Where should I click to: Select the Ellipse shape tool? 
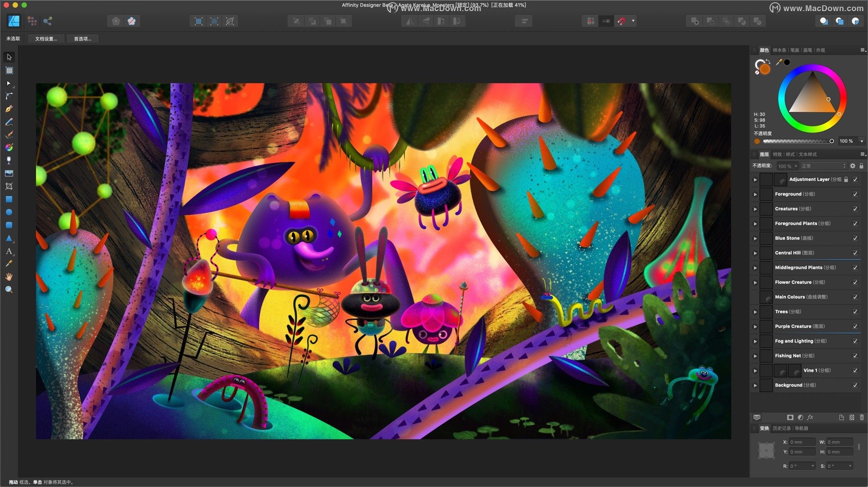[x=9, y=212]
